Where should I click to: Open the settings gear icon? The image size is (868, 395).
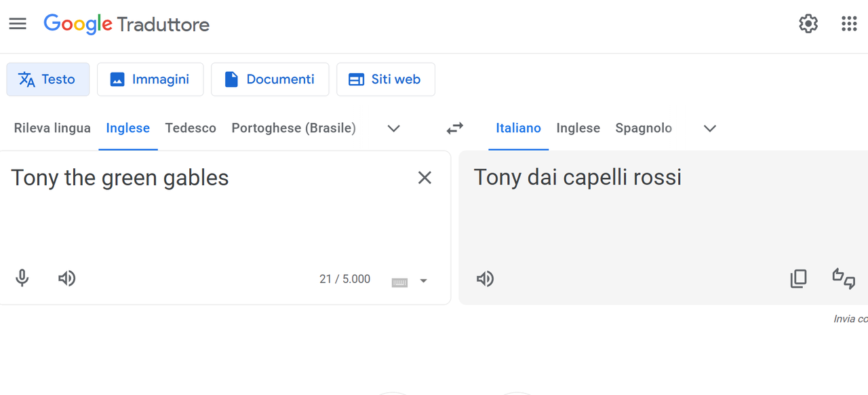pyautogui.click(x=808, y=24)
